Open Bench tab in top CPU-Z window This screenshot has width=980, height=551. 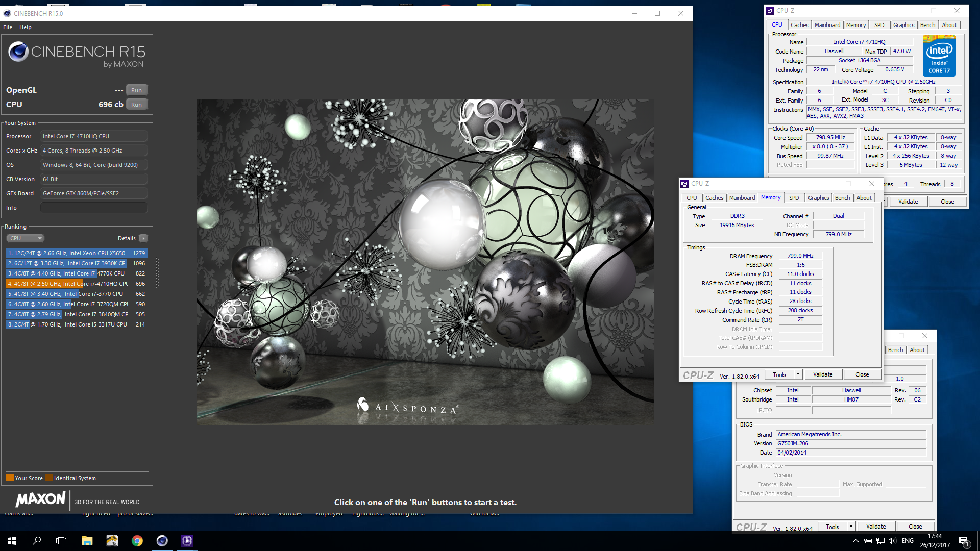pyautogui.click(x=927, y=25)
